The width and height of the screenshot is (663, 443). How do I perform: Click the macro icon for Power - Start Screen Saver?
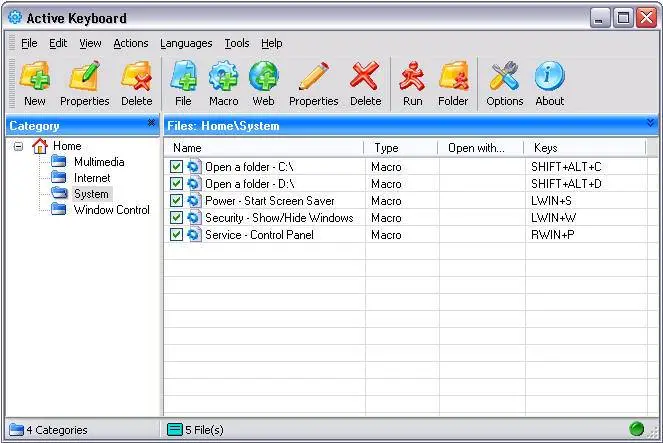tap(193, 201)
